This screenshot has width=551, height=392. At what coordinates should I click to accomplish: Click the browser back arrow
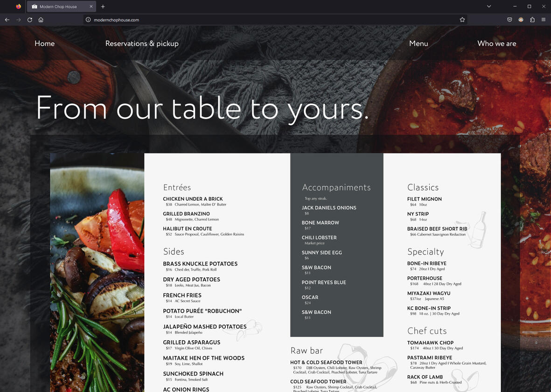click(x=7, y=20)
